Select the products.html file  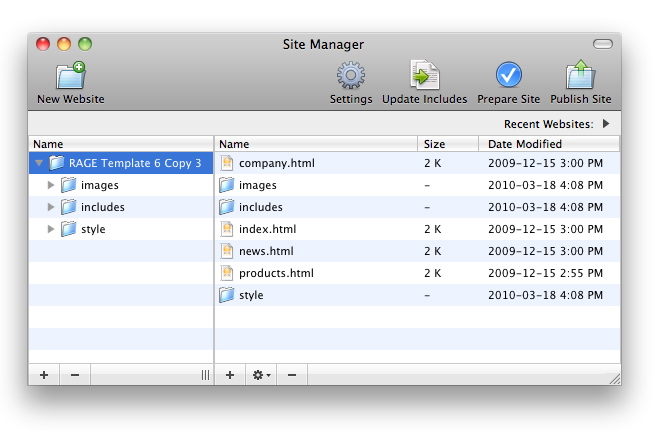coord(275,273)
